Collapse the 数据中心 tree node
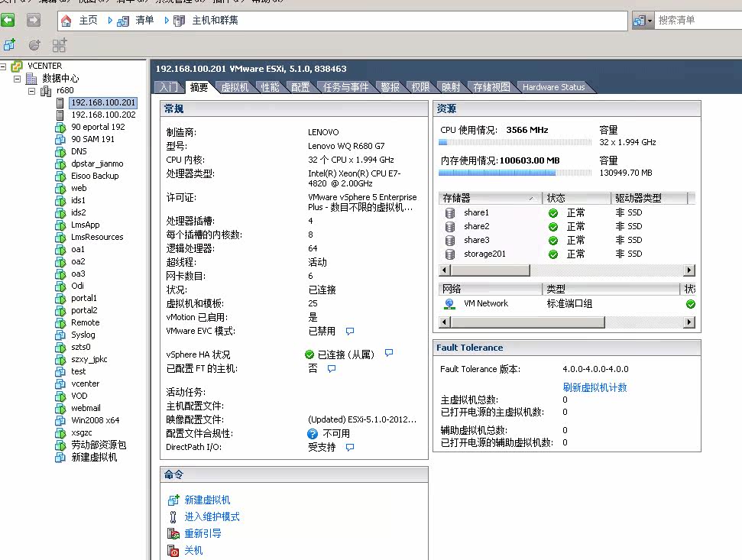 click(x=17, y=79)
